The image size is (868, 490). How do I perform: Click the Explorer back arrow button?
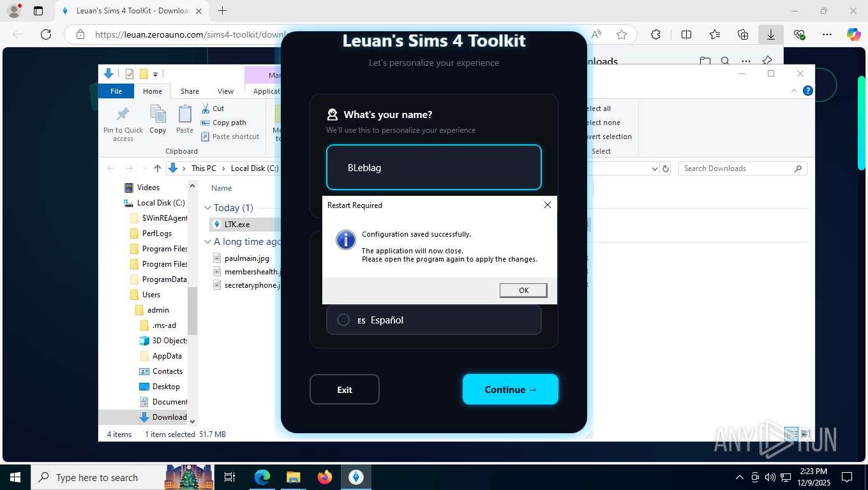[111, 168]
